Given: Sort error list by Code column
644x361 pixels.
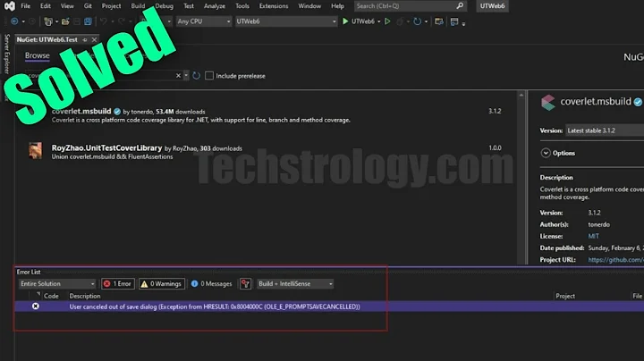Looking at the screenshot, I should coord(51,296).
